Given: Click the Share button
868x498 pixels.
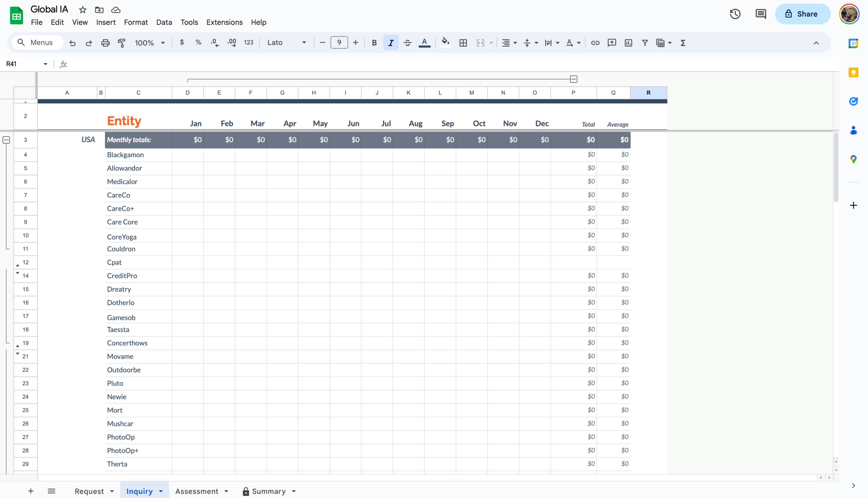Looking at the screenshot, I should point(802,14).
